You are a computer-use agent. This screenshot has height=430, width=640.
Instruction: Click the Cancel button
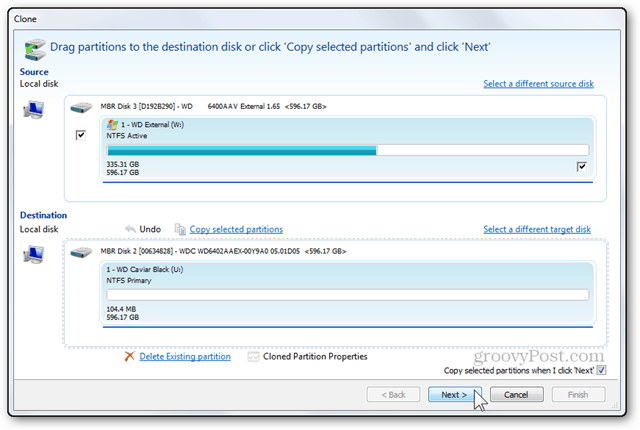(x=516, y=395)
